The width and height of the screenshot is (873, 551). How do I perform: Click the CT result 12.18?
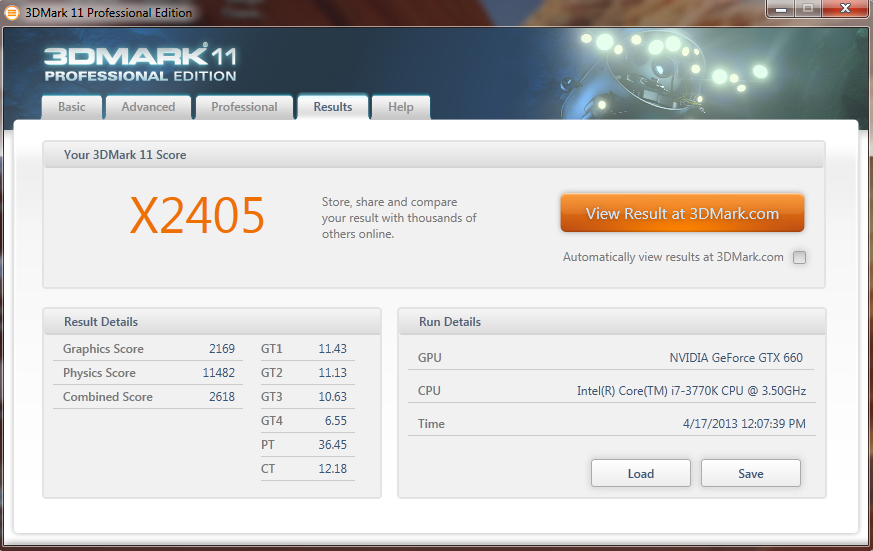tap(332, 469)
